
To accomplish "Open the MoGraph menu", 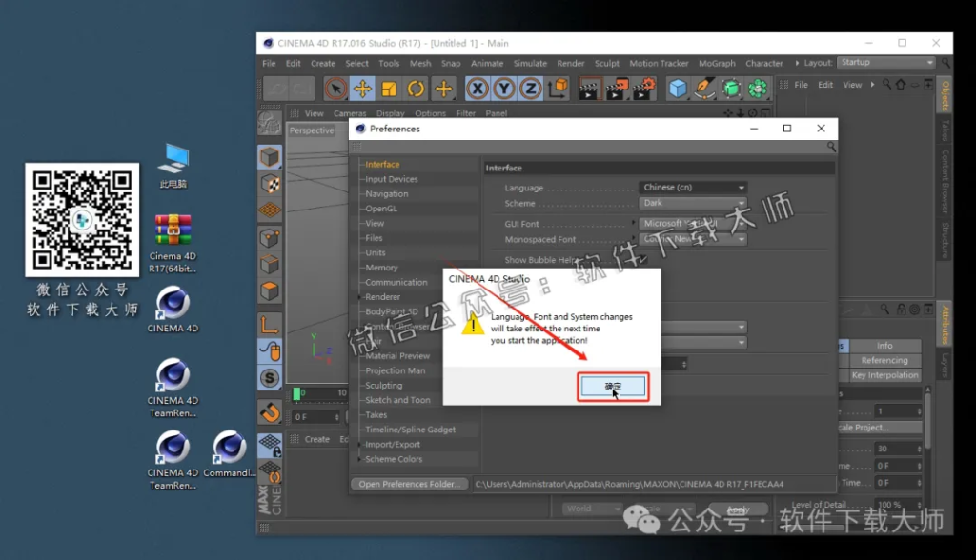I will (716, 63).
